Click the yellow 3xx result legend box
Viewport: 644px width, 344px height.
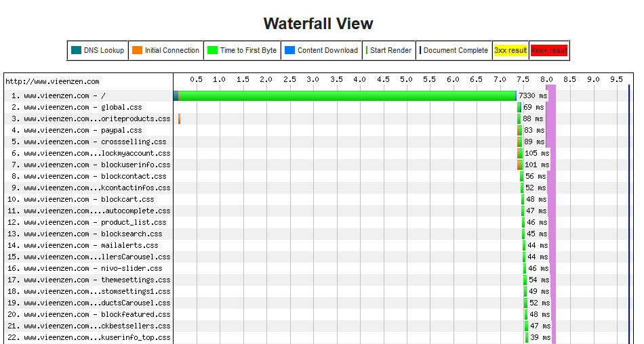[510, 51]
